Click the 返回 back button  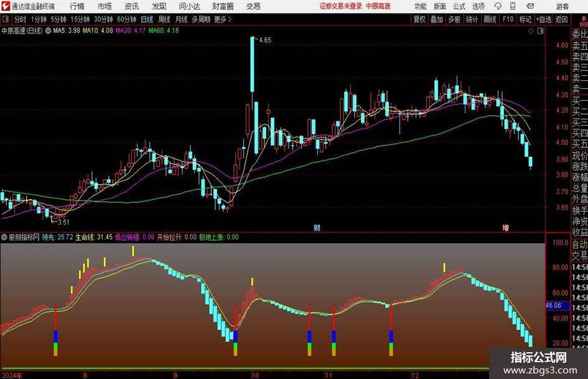click(x=561, y=19)
